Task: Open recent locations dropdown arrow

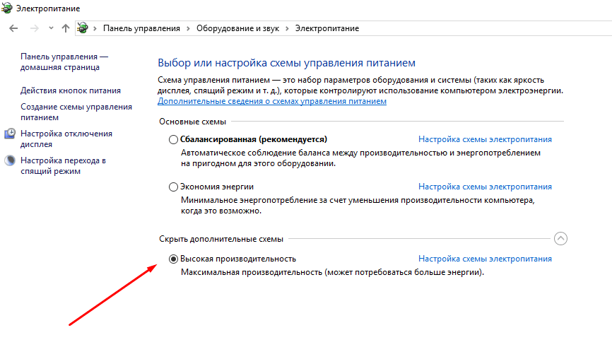Action: 51,28
